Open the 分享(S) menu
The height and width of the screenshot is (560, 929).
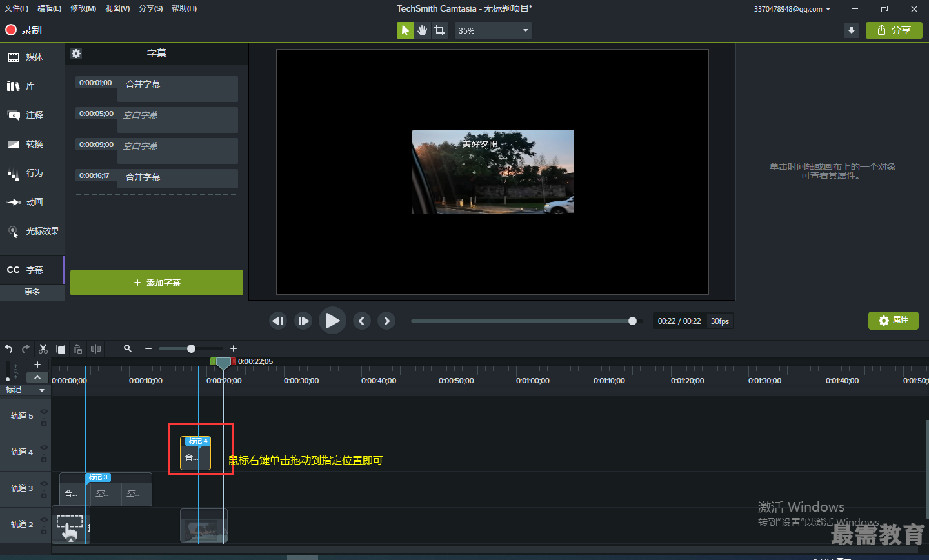coord(151,8)
